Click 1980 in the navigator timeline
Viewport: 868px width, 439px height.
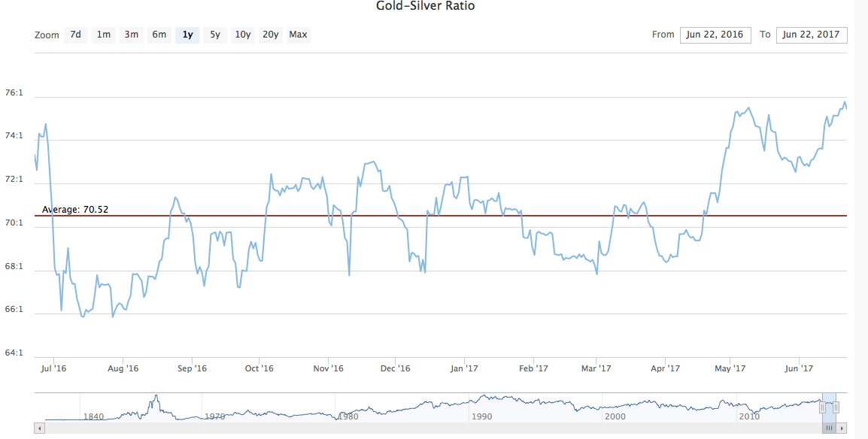click(x=348, y=416)
